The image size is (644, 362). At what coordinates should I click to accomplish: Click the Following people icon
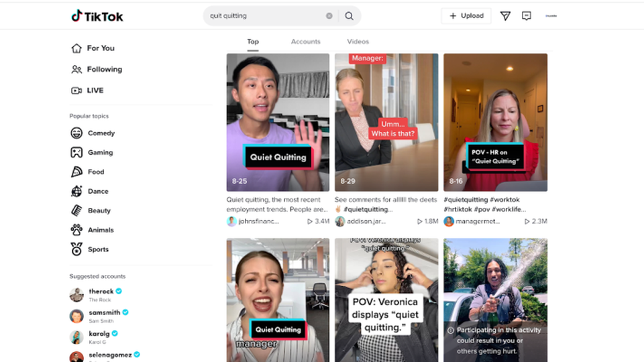76,69
